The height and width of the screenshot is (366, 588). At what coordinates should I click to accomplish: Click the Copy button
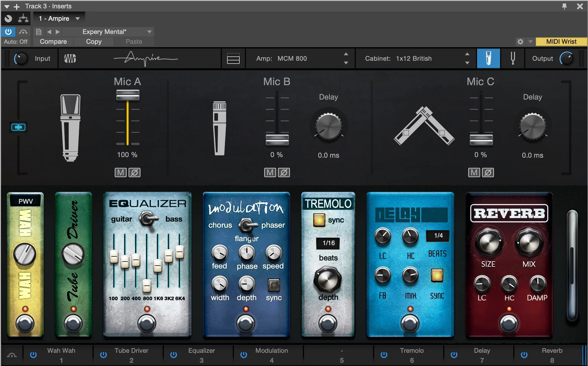[94, 42]
